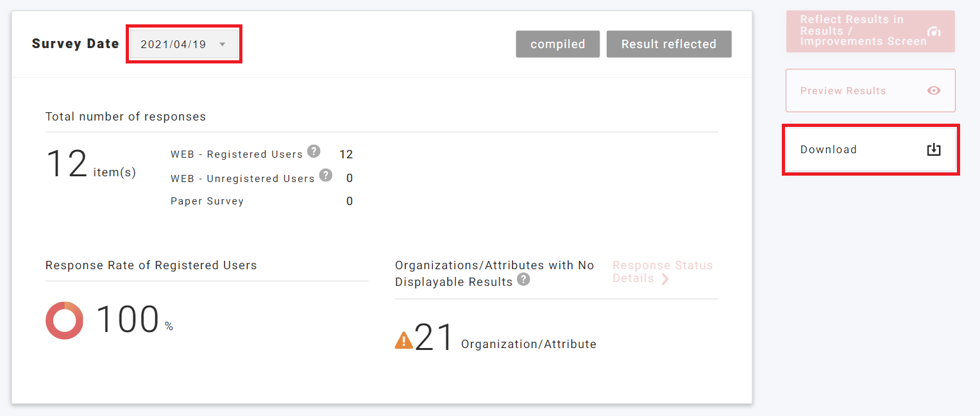
Task: Click the gauge icon on Reflect Results button
Action: click(x=934, y=31)
